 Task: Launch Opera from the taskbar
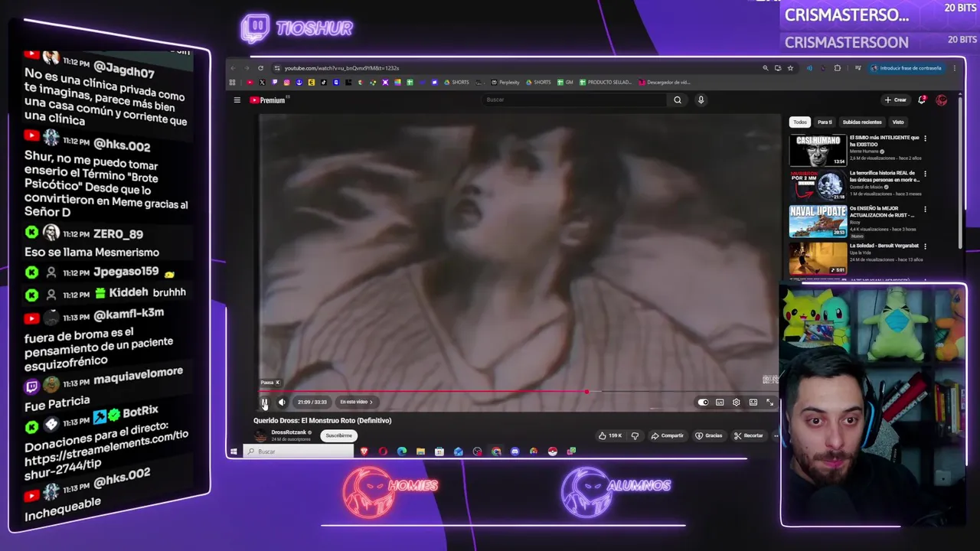383,452
